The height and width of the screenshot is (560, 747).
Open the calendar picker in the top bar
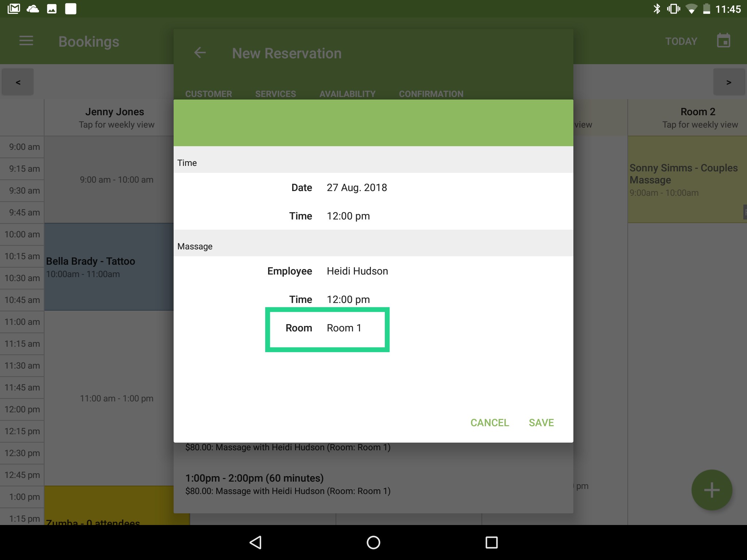click(x=723, y=40)
